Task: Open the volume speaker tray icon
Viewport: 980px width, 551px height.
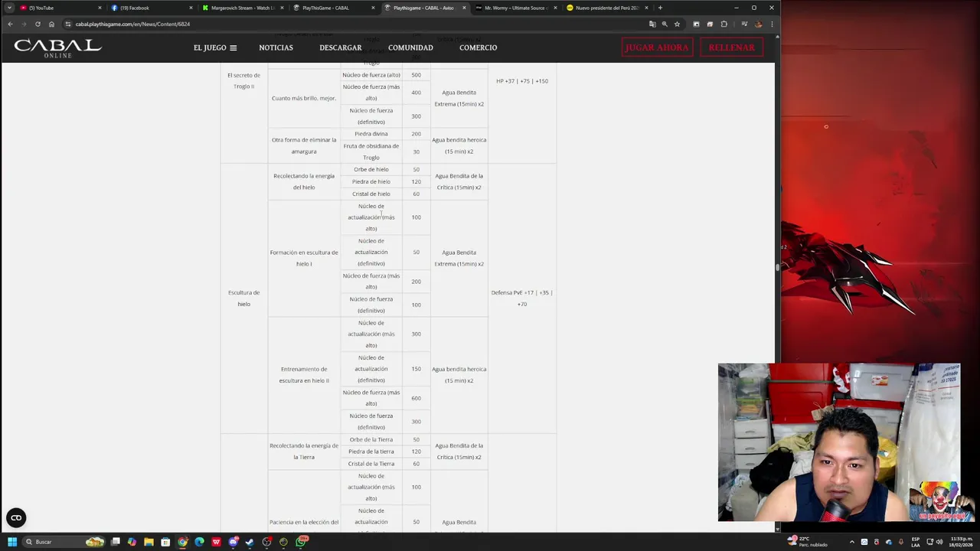Action: (939, 542)
